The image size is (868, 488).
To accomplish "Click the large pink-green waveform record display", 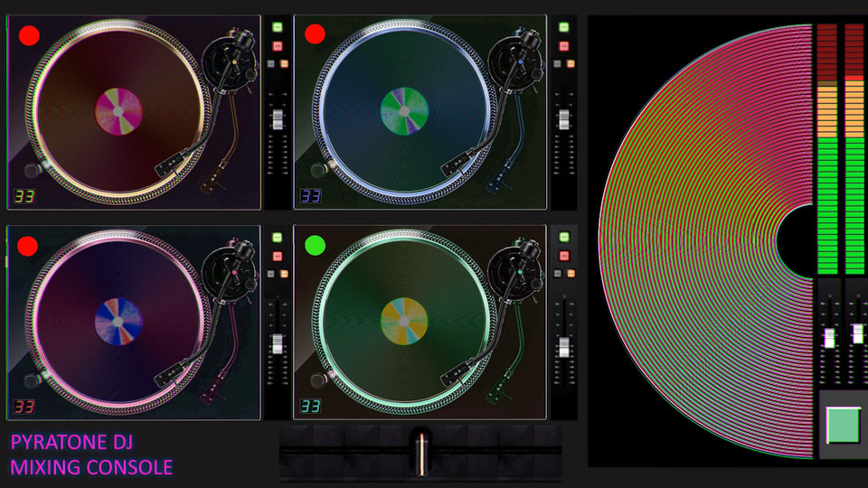I will pos(706,241).
